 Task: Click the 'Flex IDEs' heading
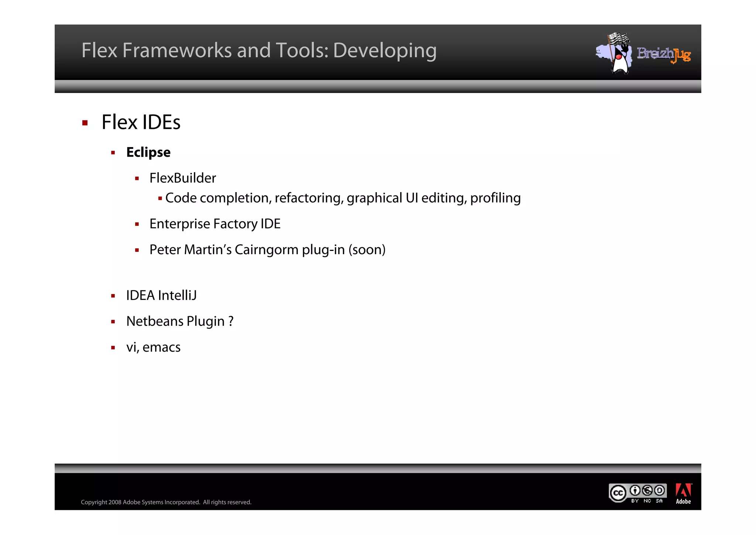[x=141, y=122]
